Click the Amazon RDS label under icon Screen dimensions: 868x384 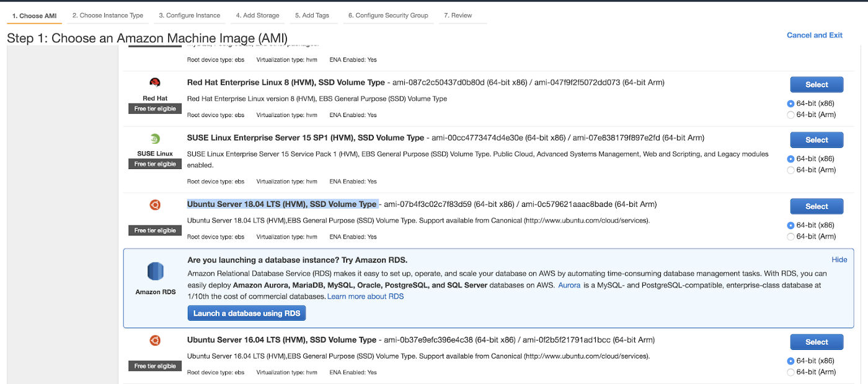pyautogui.click(x=156, y=292)
